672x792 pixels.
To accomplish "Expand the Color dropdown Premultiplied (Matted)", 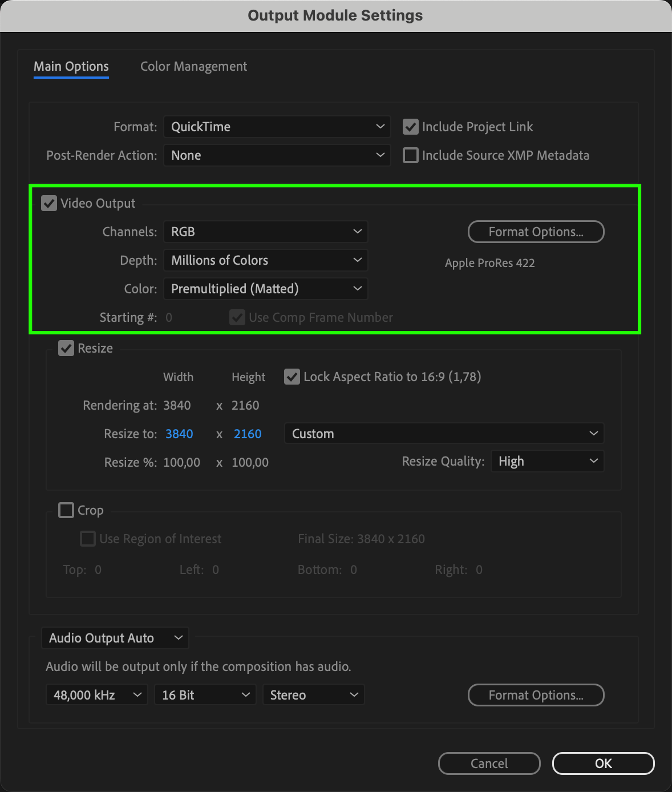I will [x=265, y=289].
